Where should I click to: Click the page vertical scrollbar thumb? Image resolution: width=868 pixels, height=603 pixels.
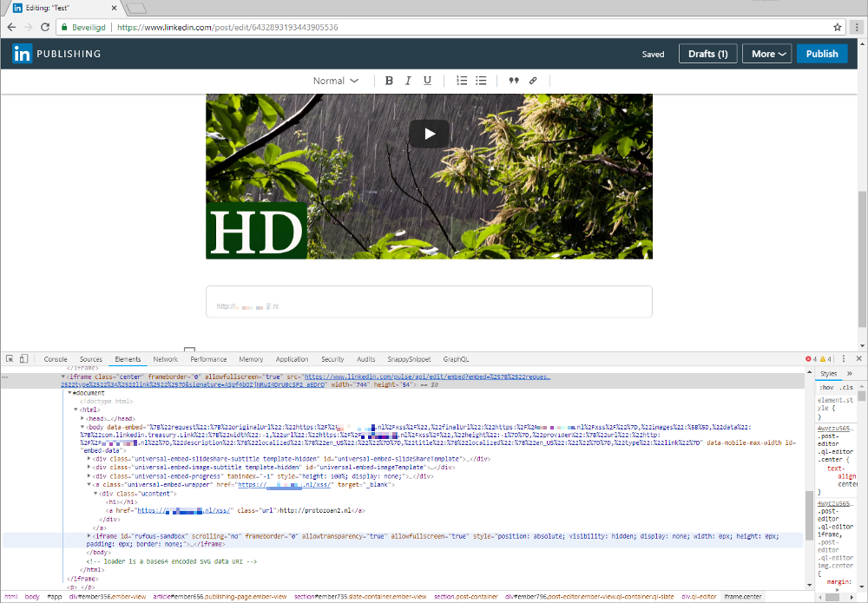[x=862, y=259]
